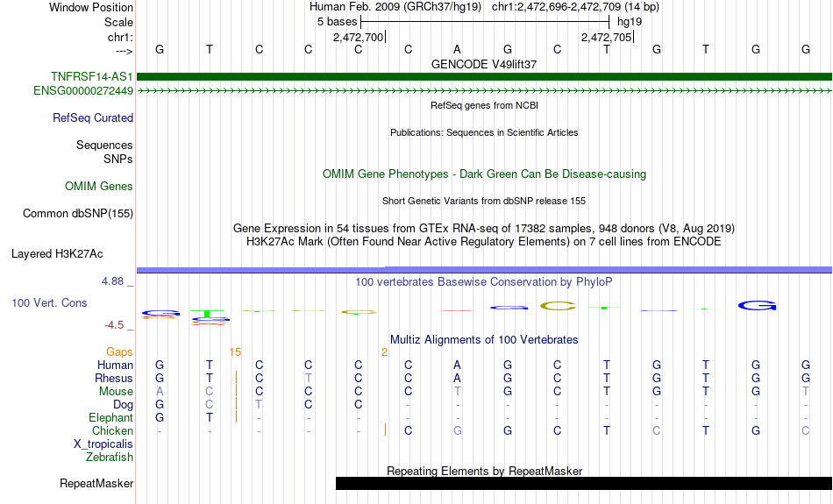Click the olive C PhyloP logo letter
Viewport: 833px width, 504px height.
click(558, 306)
